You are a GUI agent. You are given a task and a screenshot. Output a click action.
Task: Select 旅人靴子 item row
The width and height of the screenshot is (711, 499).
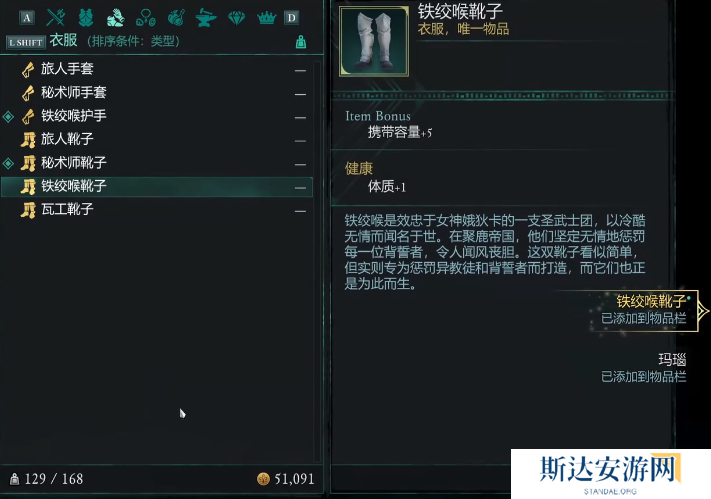pos(157,139)
